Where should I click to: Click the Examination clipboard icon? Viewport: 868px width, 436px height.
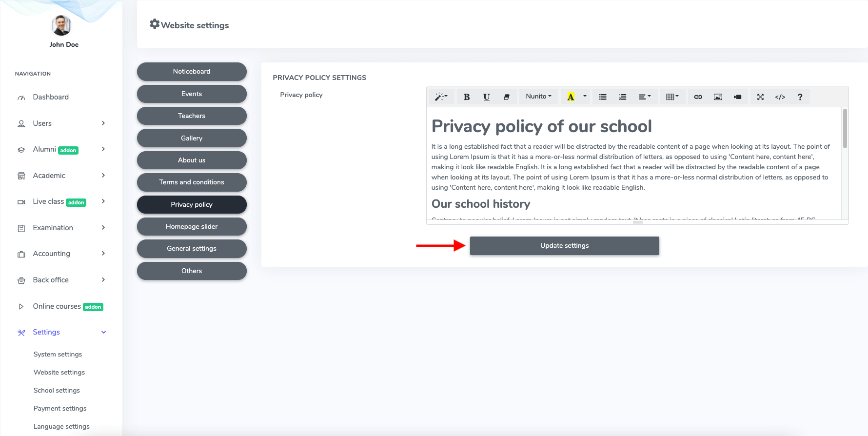[21, 228]
